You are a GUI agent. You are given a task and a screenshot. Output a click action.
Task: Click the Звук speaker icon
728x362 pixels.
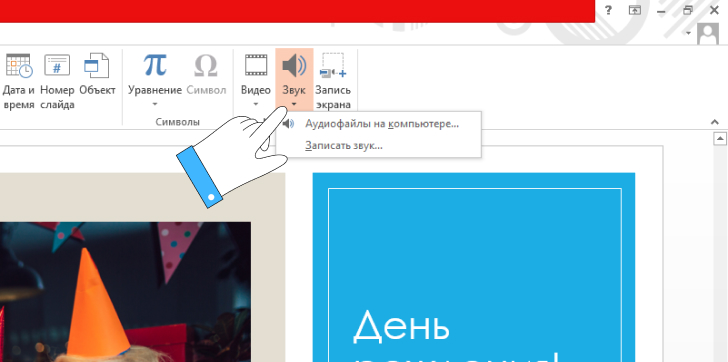pyautogui.click(x=294, y=65)
